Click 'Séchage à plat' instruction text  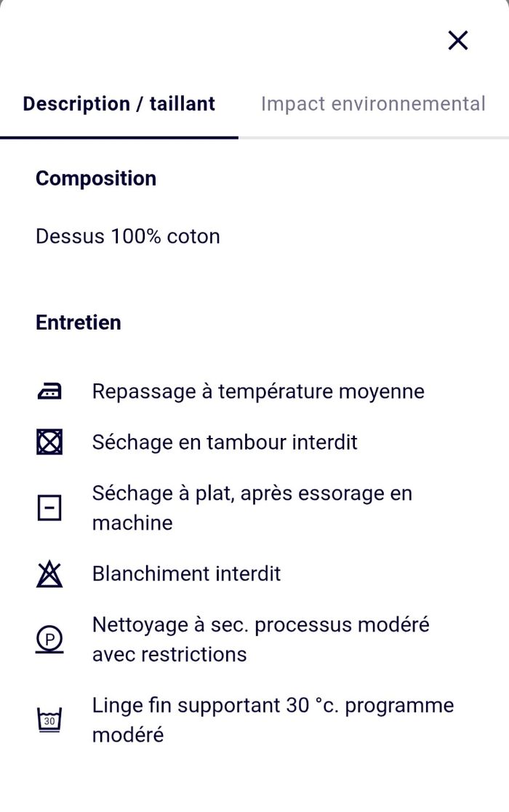(x=252, y=493)
